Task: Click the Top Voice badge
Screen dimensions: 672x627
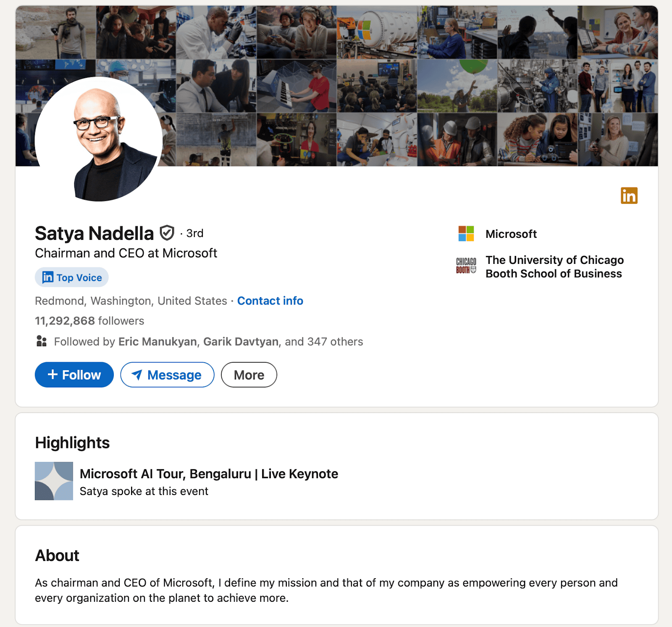Action: pyautogui.click(x=72, y=277)
